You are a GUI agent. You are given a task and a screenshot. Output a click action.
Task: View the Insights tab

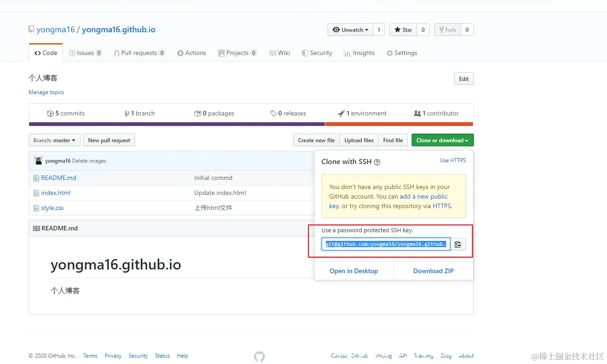coord(359,53)
